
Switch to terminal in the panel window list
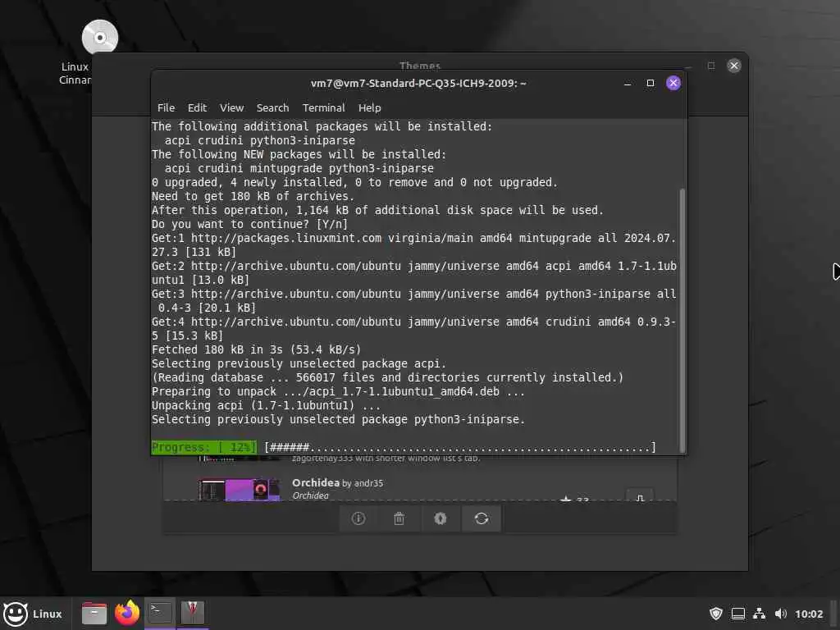(x=160, y=614)
